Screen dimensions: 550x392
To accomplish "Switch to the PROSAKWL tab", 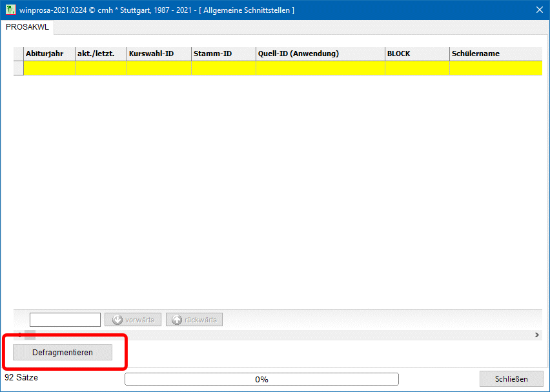I will coord(27,27).
